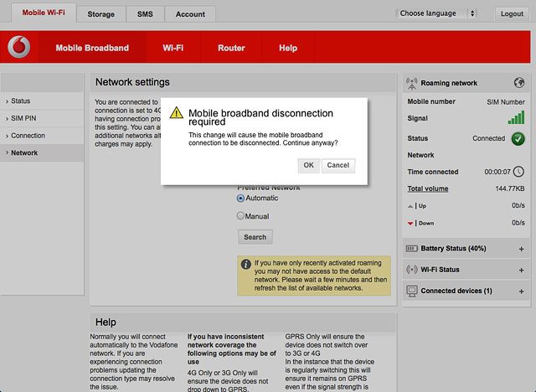The image size is (536, 392).
Task: Cancel the disconnection dialog
Action: click(338, 165)
